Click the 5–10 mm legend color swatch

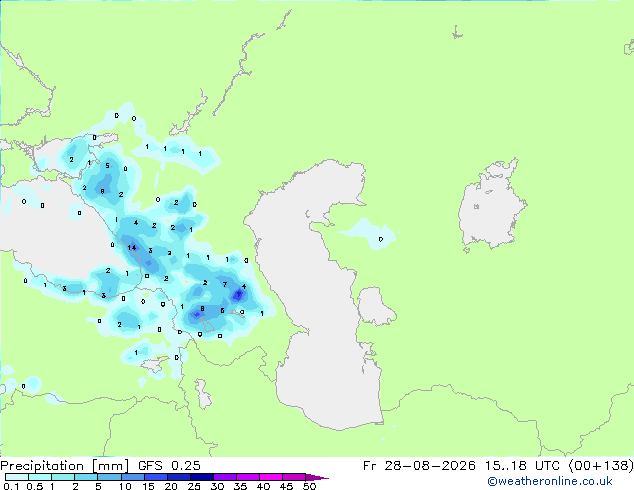coord(109,477)
